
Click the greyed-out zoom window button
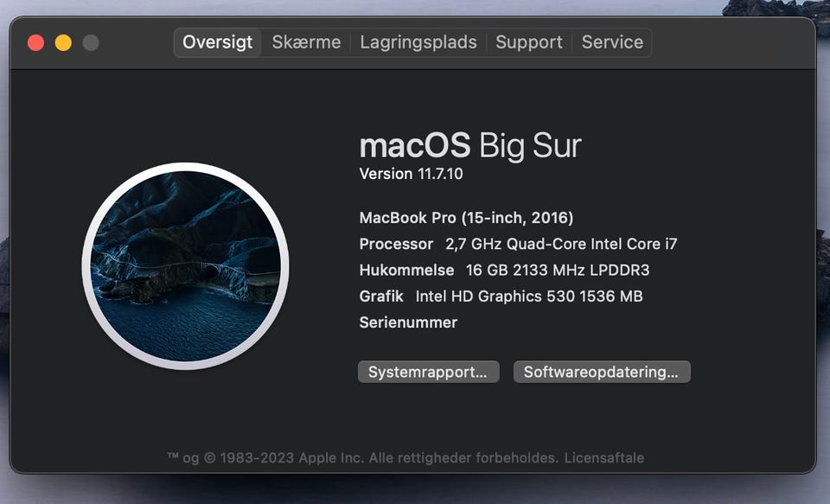pos(91,42)
